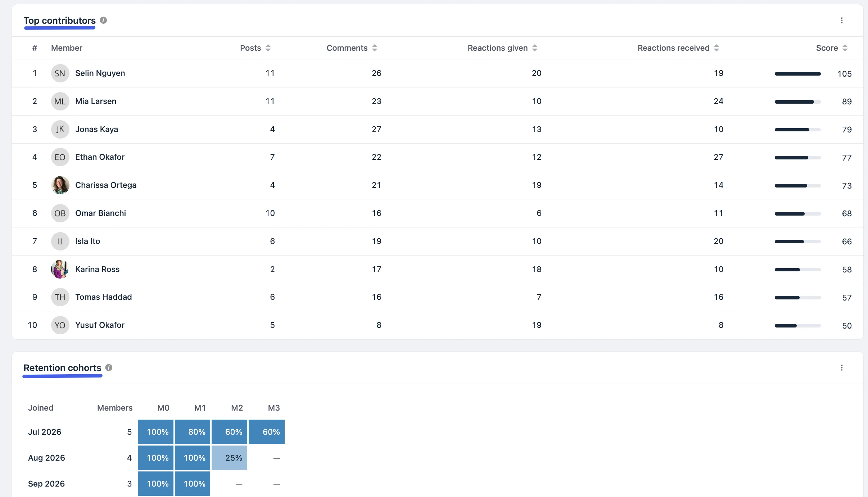The height and width of the screenshot is (497, 868).
Task: Open Omar Bianchi's member name
Action: click(x=100, y=213)
